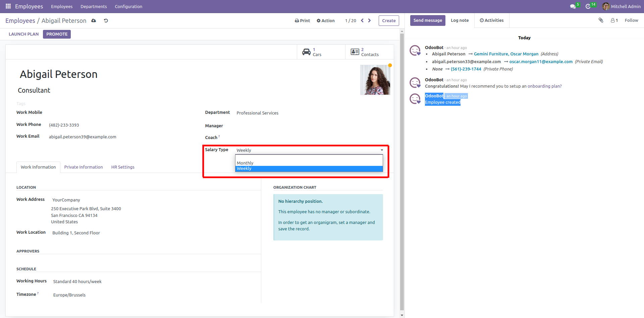644x318 pixels.
Task: Click the Send message button
Action: tap(428, 20)
